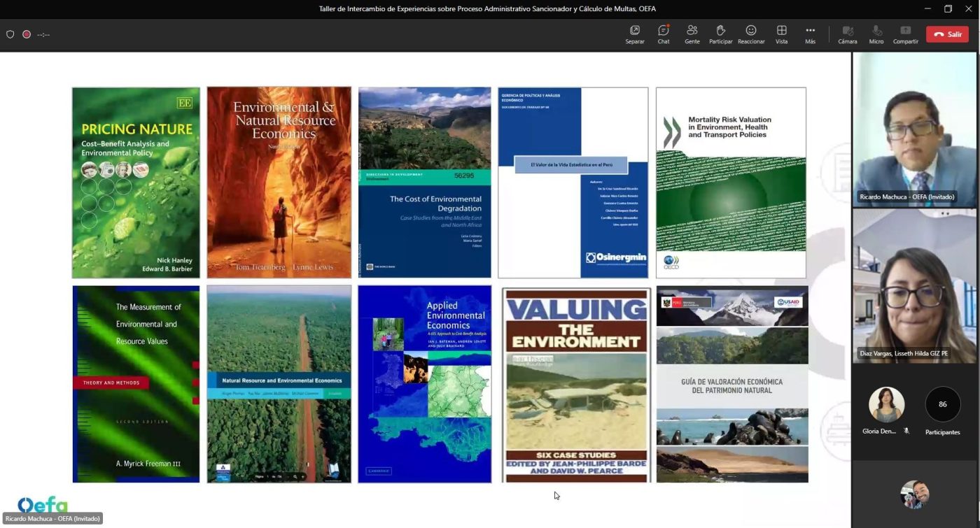Click the Pricing Nature book cover
Screen dimensions: 980x528
[136, 183]
